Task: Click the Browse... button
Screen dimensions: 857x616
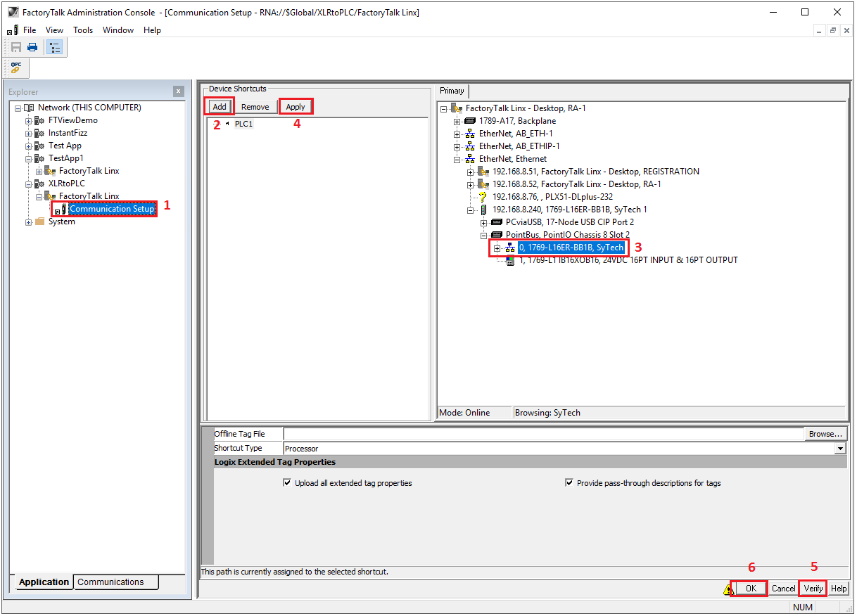Action: point(825,434)
